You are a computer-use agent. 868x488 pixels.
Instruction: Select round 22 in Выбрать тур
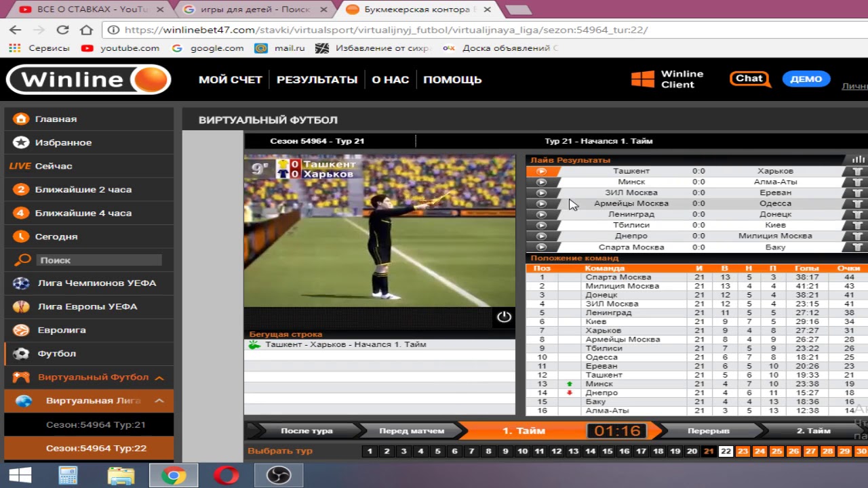tap(726, 451)
